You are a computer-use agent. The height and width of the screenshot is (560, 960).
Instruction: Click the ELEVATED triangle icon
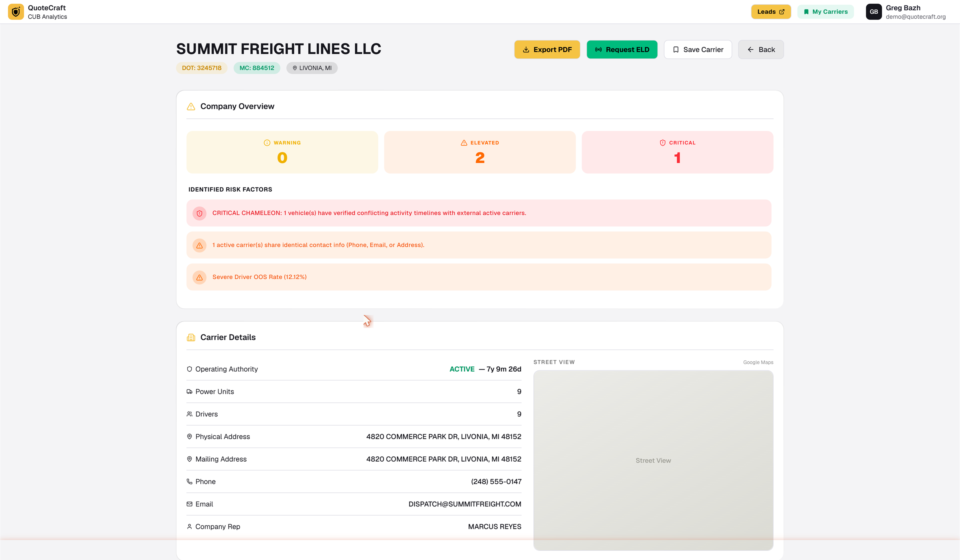pos(464,143)
